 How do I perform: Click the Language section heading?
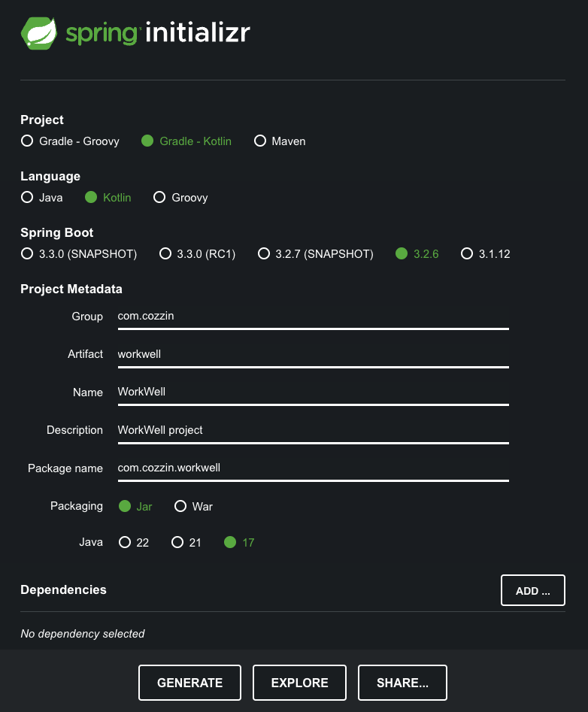[x=50, y=176]
